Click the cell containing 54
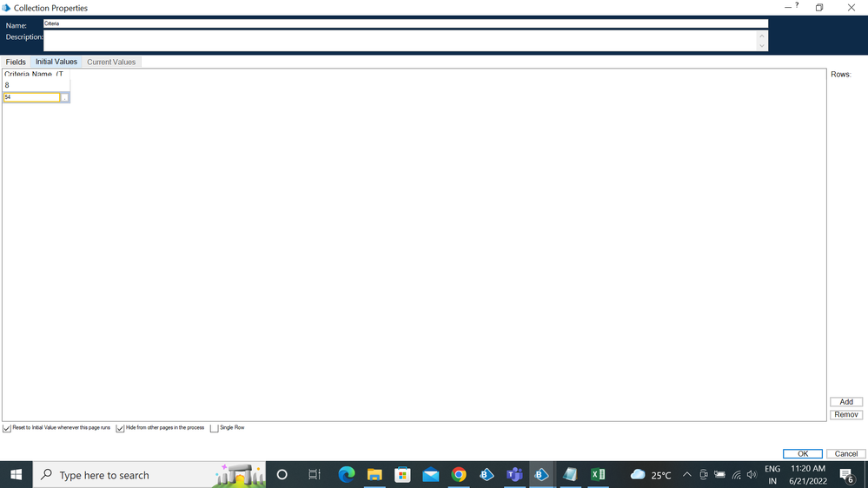 pos(31,97)
